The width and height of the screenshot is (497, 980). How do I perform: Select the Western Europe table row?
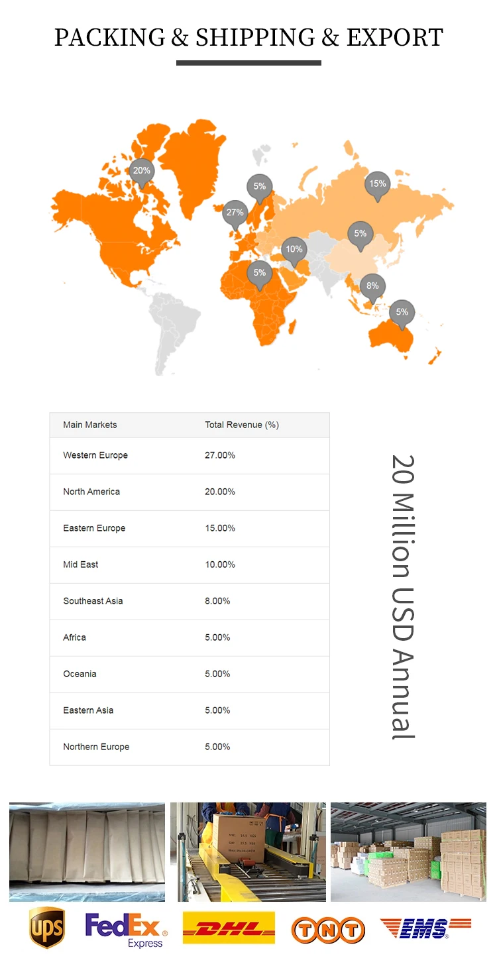pos(190,455)
